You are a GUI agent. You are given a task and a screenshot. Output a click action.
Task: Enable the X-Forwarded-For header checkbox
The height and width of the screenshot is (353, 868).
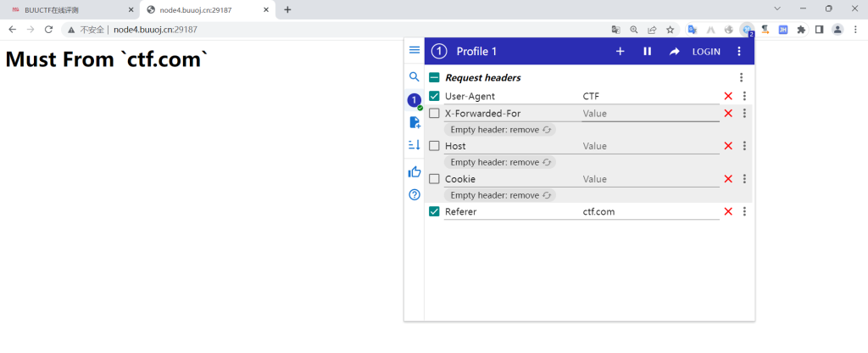tap(435, 114)
